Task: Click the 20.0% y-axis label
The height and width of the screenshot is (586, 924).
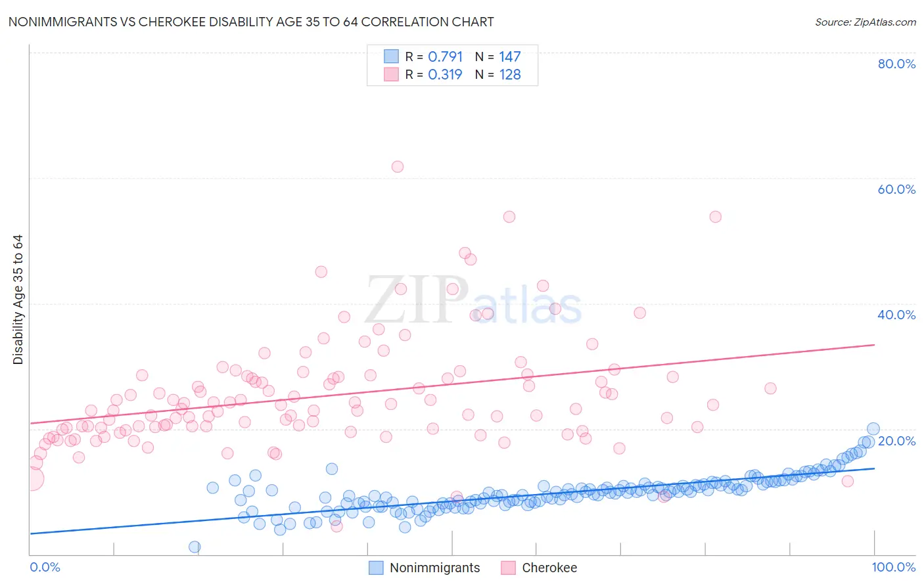Action: 896,441
